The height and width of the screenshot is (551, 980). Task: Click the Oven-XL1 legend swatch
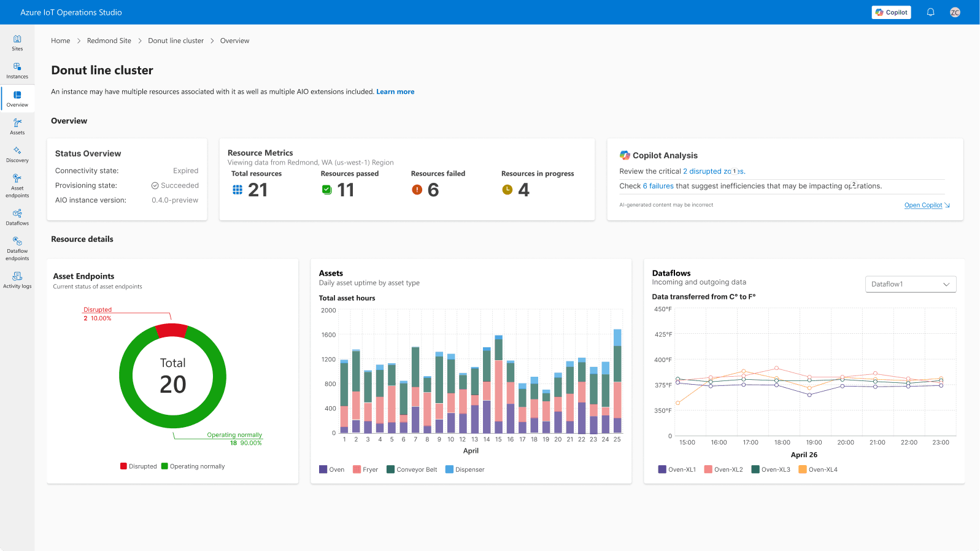click(x=662, y=469)
